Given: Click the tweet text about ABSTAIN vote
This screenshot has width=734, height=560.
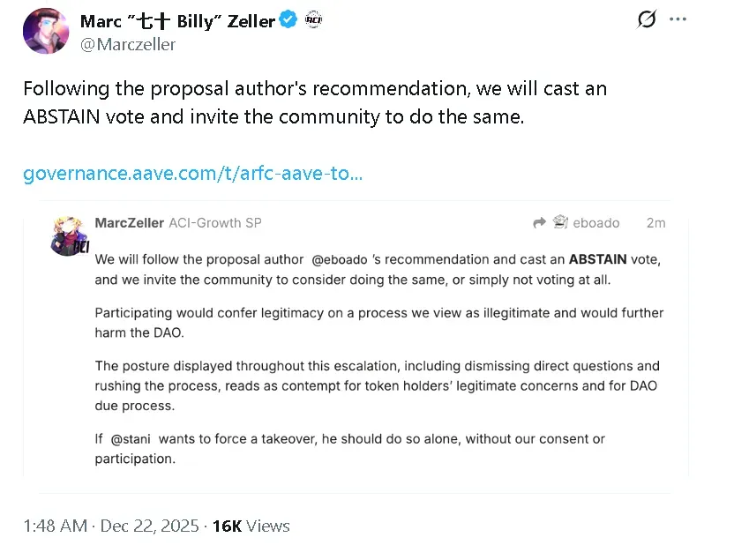Looking at the screenshot, I should 314,102.
